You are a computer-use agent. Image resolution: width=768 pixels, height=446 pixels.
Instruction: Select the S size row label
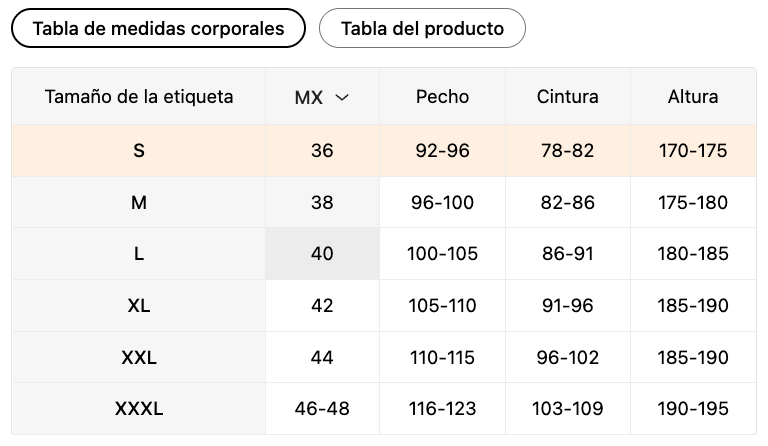[x=139, y=151]
